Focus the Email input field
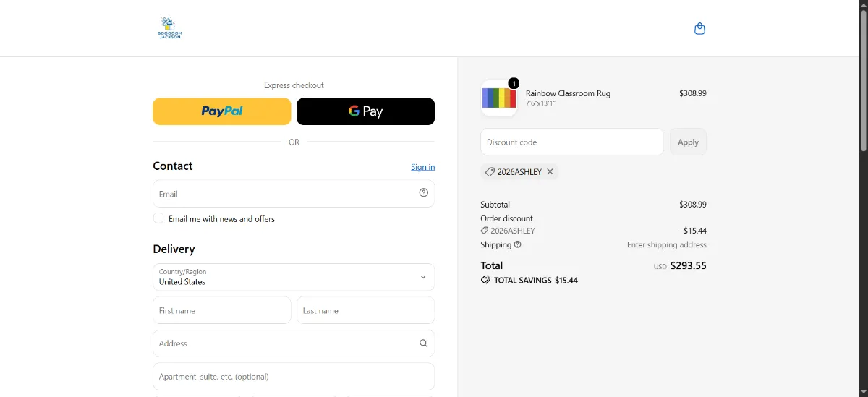Image resolution: width=868 pixels, height=397 pixels. tap(294, 194)
